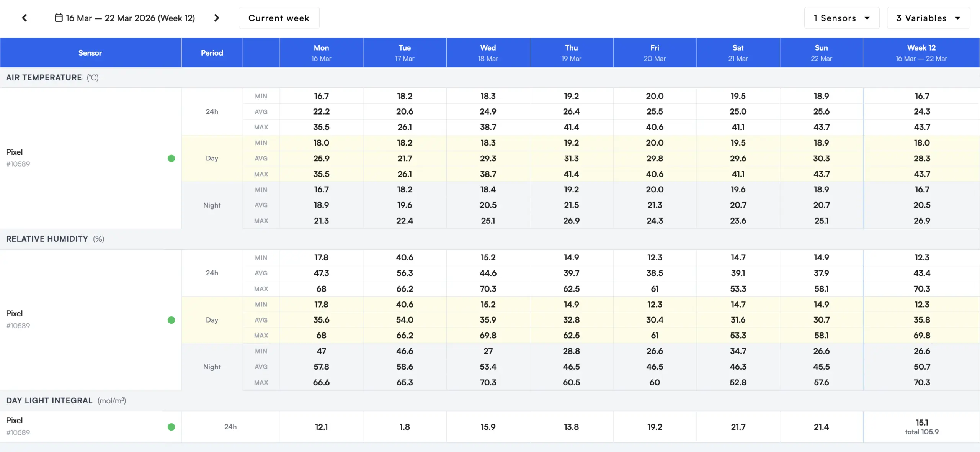Open the 1 Sensors dropdown
Image resolution: width=980 pixels, height=452 pixels.
tap(842, 18)
